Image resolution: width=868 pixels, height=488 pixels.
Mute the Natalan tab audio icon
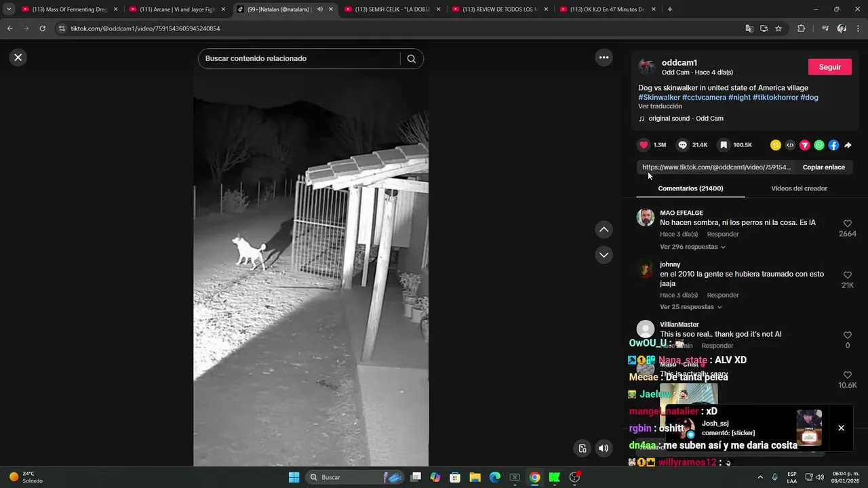[x=320, y=9]
